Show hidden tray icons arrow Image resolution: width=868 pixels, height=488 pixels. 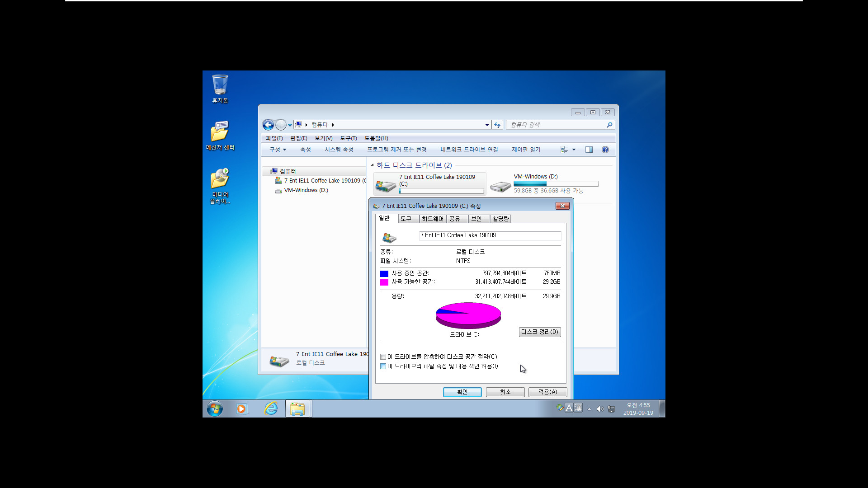[x=589, y=409]
